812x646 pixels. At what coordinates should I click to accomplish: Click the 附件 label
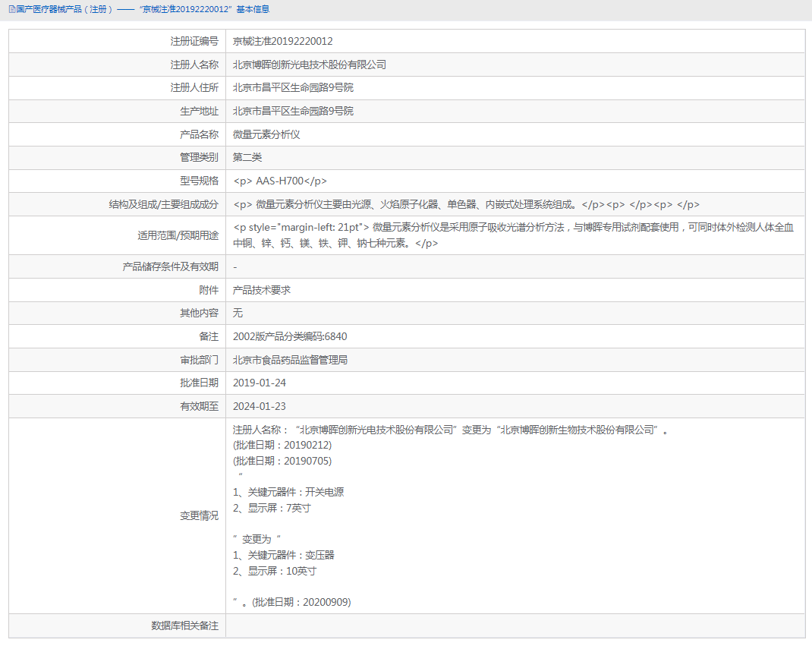pos(209,290)
